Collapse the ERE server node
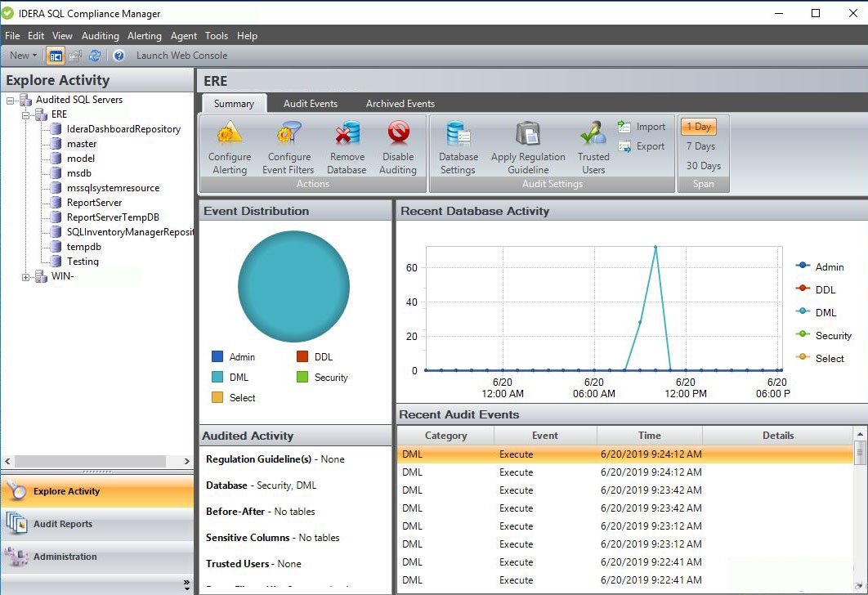The width and height of the screenshot is (868, 595). [25, 115]
